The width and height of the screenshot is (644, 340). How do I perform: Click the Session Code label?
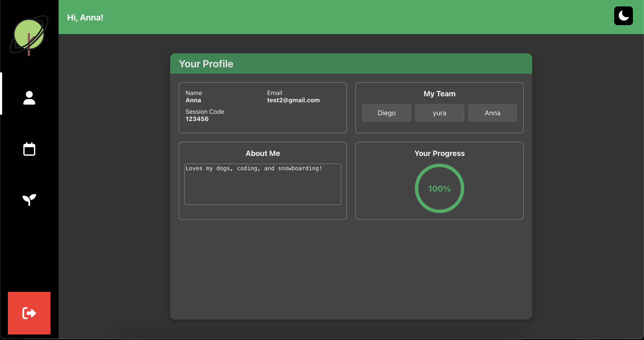tap(204, 112)
